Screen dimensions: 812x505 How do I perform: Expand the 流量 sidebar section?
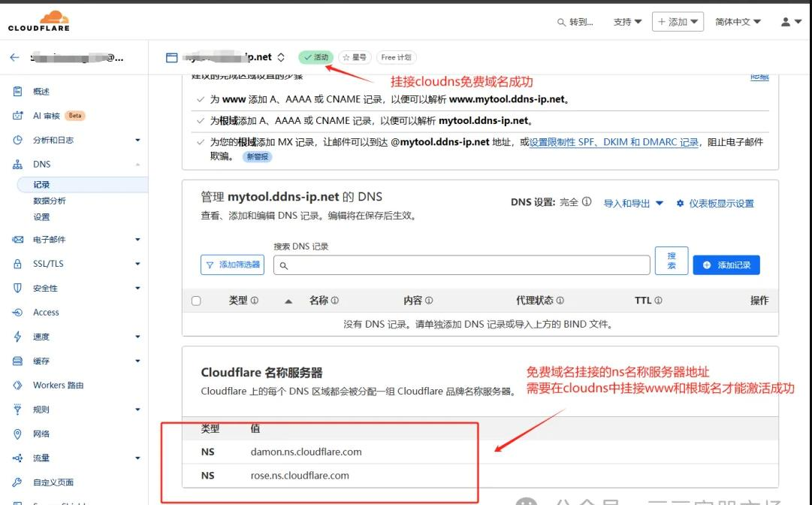pyautogui.click(x=137, y=458)
